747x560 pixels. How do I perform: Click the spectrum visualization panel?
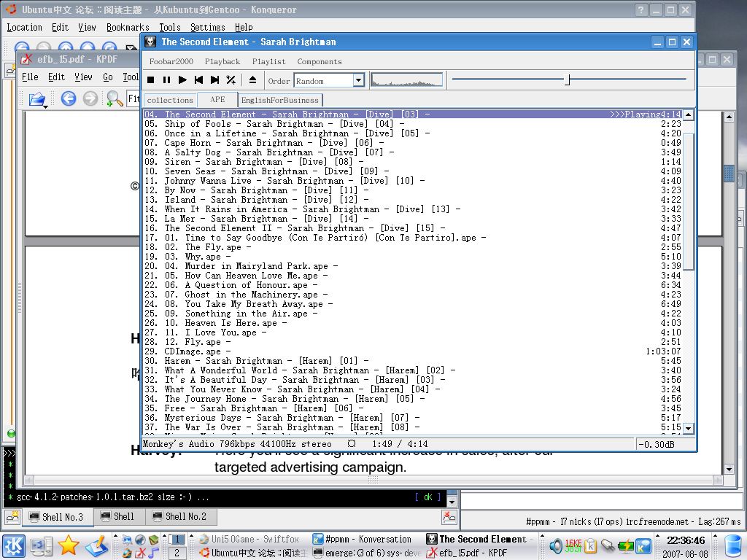coord(406,80)
